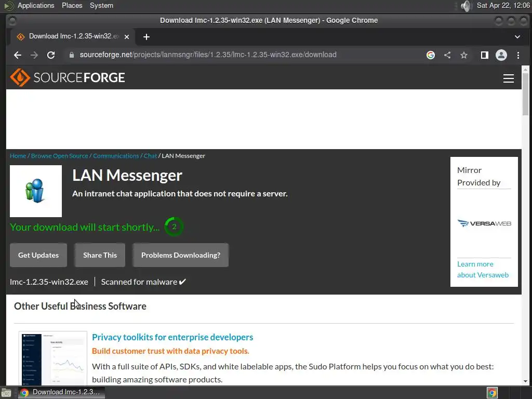Click Problems Downloading? button
532x399 pixels.
[180, 255]
